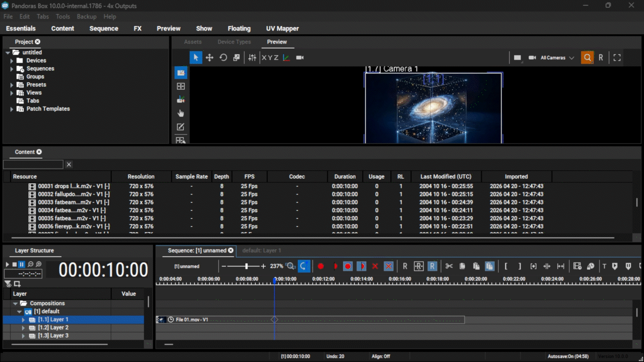Select the File 01.mov clip on timeline
The height and width of the screenshot is (362, 644).
[x=310, y=320]
